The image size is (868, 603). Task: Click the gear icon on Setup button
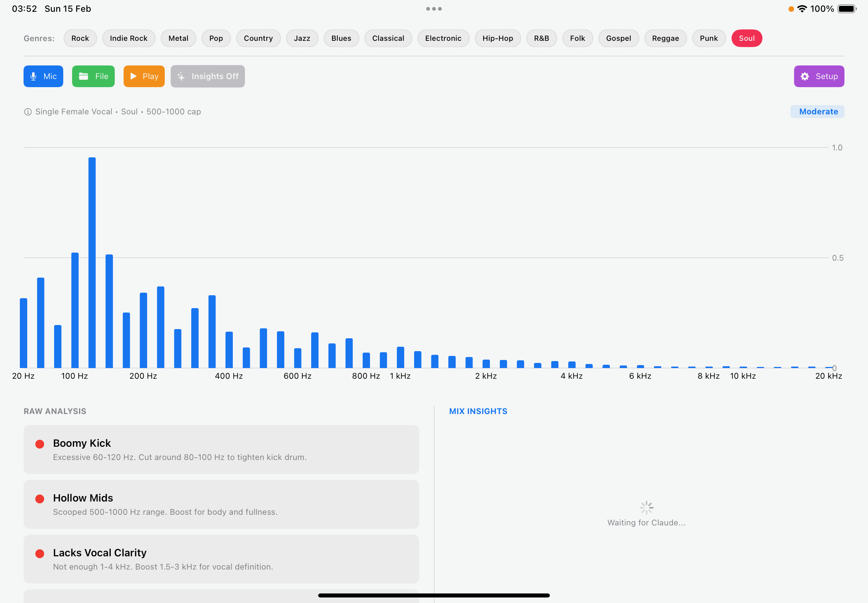pos(804,76)
